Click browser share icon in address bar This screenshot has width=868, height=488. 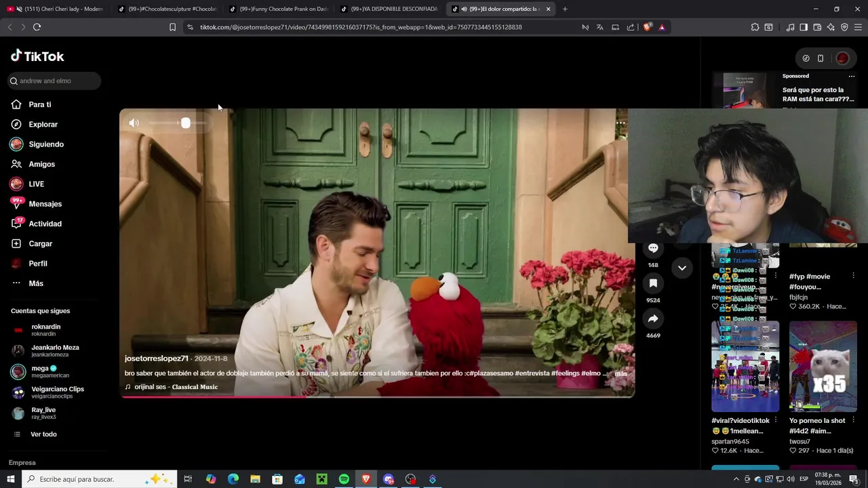(631, 27)
